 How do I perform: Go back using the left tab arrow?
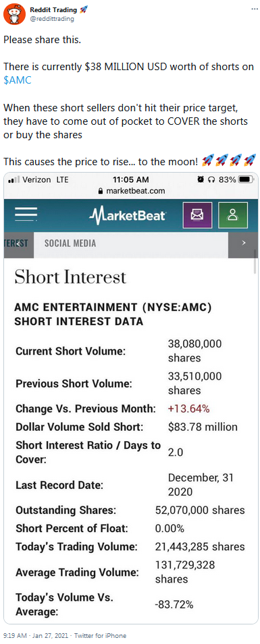[18, 243]
